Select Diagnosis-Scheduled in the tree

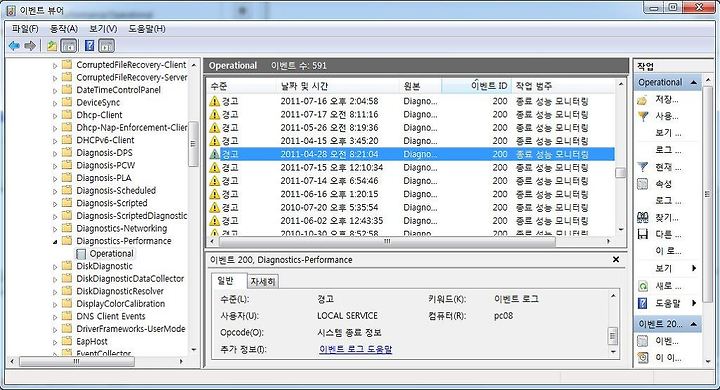point(116,191)
